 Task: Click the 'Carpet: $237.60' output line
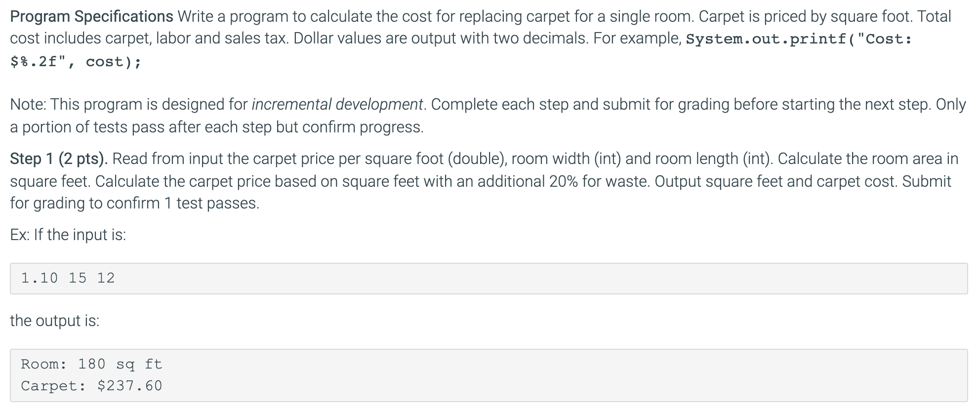91,386
